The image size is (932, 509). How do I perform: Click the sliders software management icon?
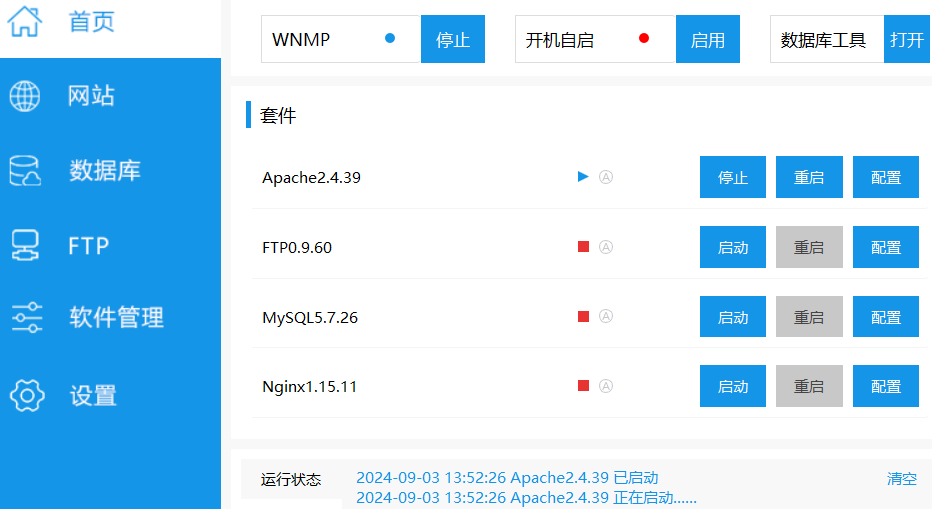click(x=27, y=317)
